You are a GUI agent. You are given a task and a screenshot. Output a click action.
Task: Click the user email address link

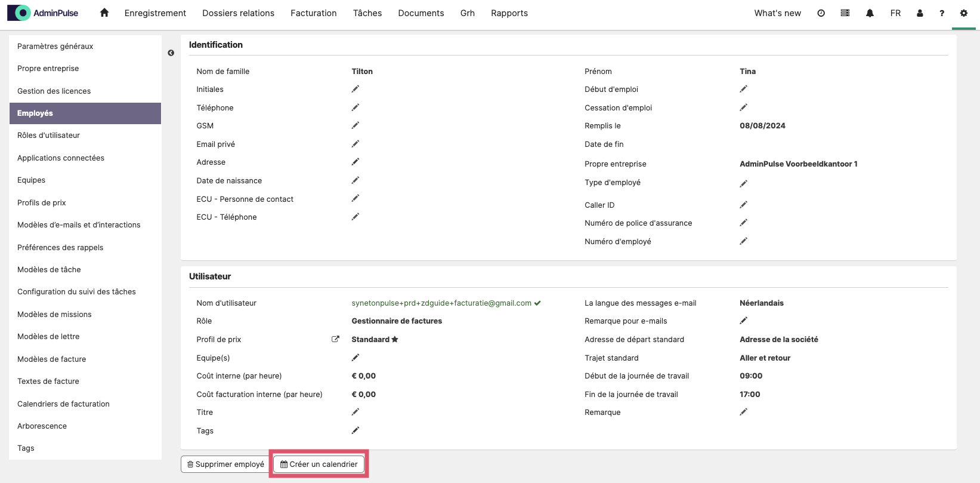(x=441, y=303)
